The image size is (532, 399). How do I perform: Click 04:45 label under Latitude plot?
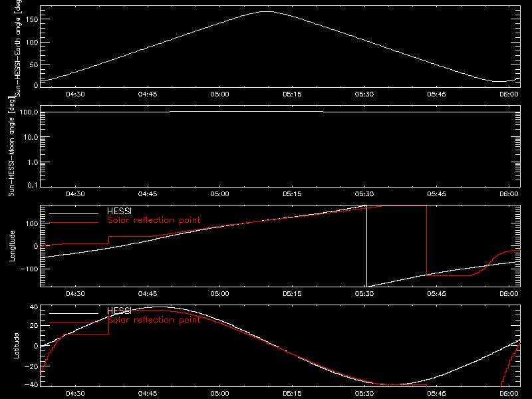148,394
